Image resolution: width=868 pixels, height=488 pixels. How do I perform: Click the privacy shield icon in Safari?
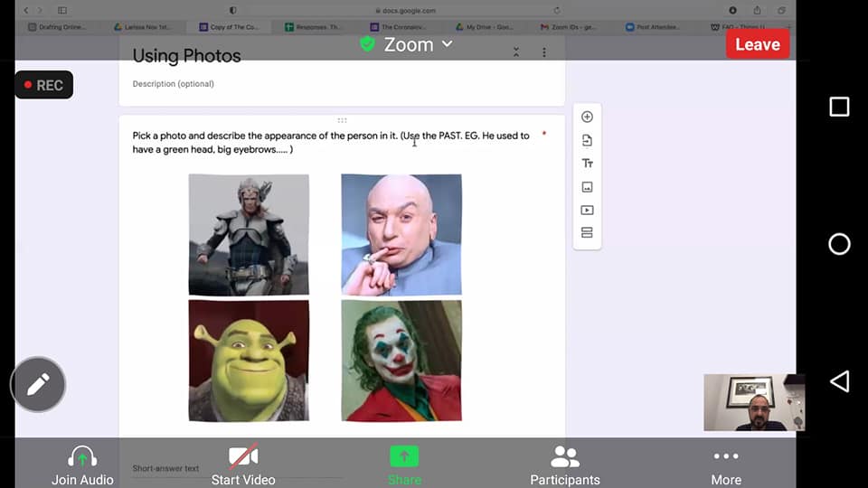point(233,11)
